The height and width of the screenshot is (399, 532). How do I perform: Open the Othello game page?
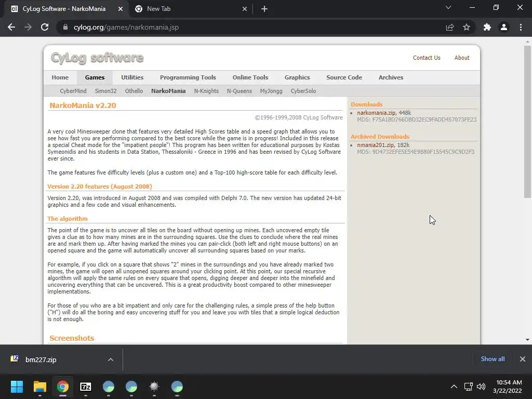click(134, 91)
